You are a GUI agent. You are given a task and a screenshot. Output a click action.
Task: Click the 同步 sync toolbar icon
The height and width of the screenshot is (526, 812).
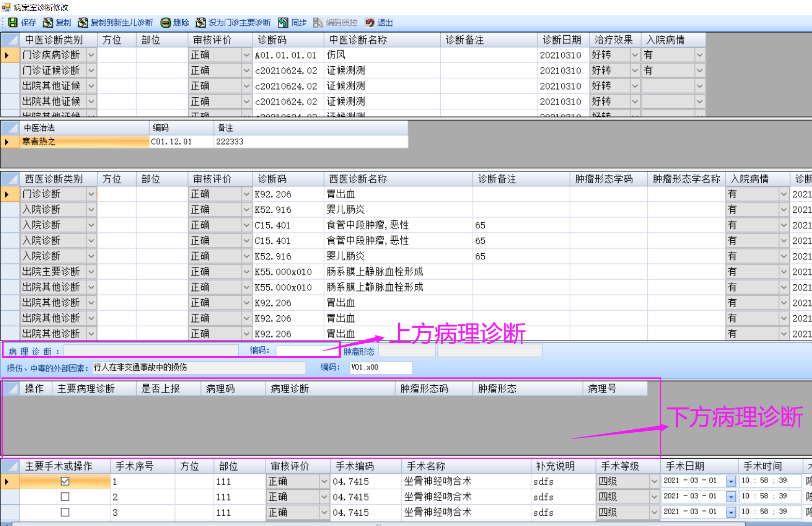click(x=283, y=23)
